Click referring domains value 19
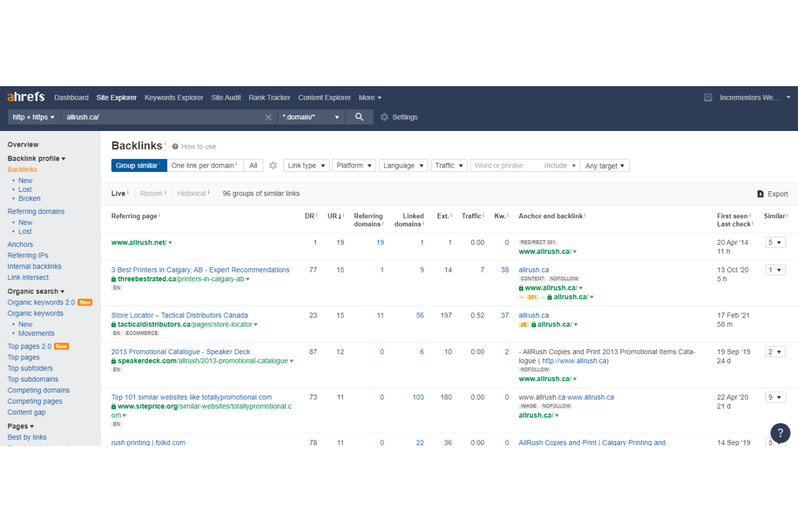Viewport: 798px width, 532px height. pos(380,243)
